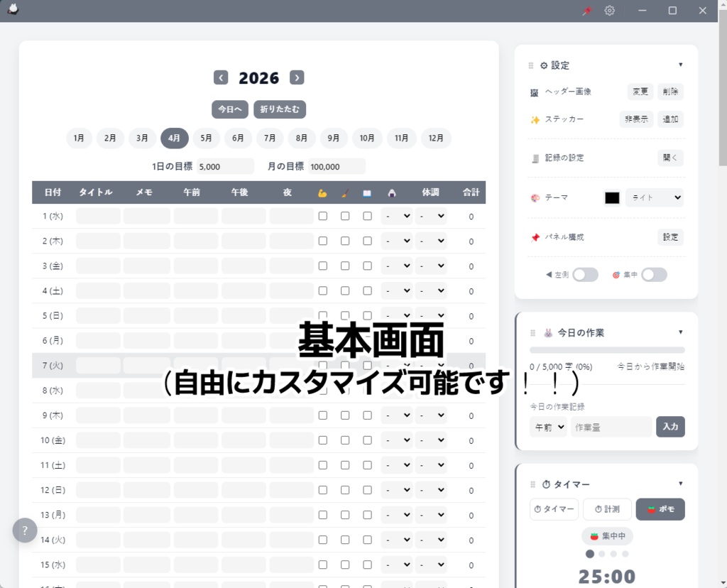Click the 今日へ button
This screenshot has width=727, height=588.
229,109
